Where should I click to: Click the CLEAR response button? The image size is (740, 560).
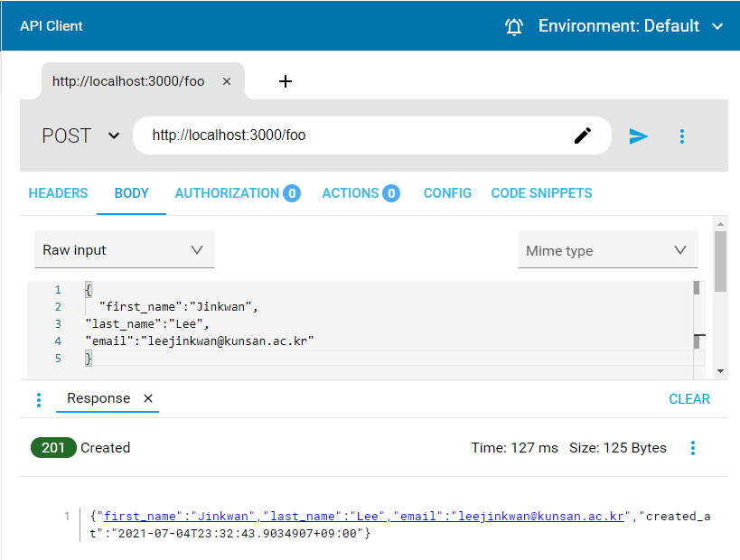[x=689, y=399]
